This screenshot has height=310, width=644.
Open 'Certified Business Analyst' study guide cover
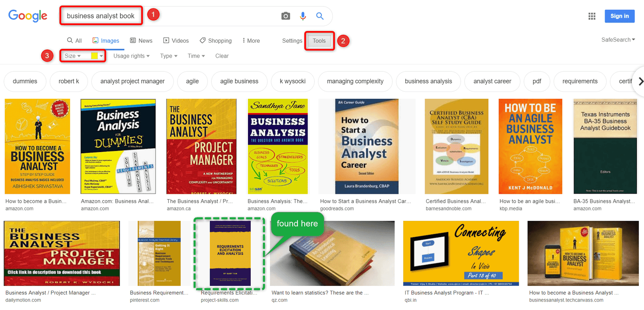point(456,146)
